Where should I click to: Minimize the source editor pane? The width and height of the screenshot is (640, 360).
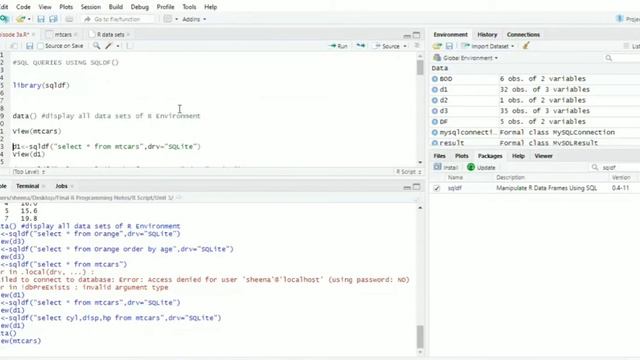pyautogui.click(x=407, y=36)
